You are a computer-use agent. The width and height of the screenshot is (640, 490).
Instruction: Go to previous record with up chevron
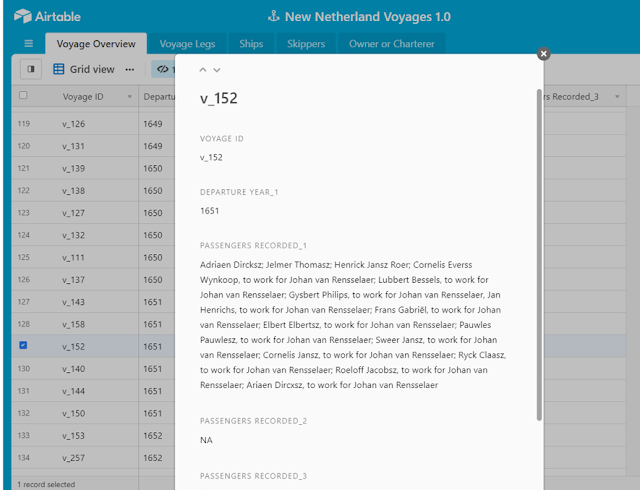(203, 70)
